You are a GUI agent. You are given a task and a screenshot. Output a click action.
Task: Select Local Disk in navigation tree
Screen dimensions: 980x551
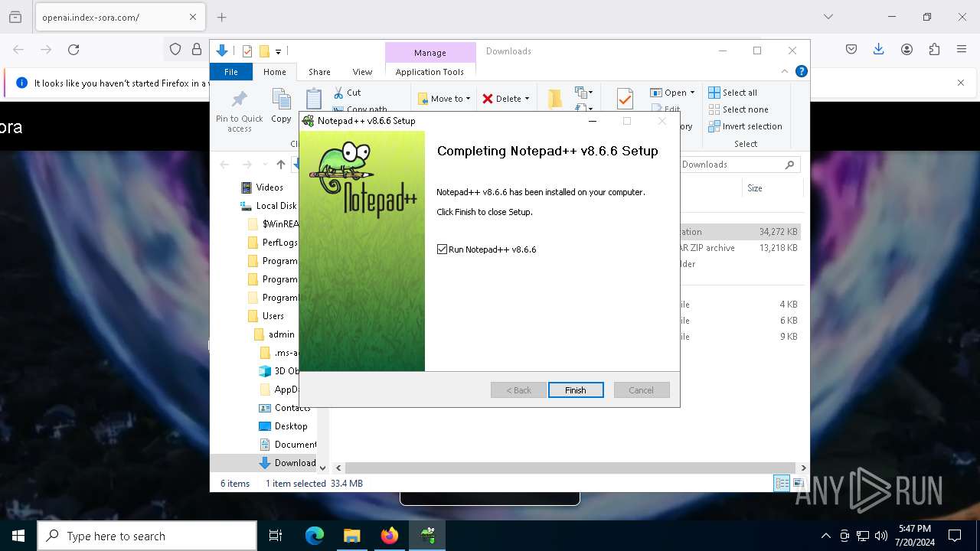point(268,206)
